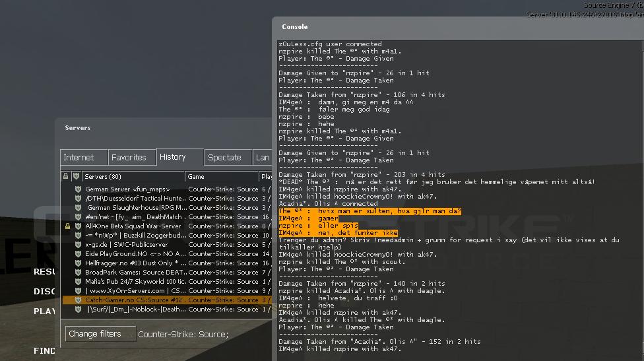Select server Hellfragger.no #03 Dust Only
The height and width of the screenshot is (361, 644).
coord(166,263)
